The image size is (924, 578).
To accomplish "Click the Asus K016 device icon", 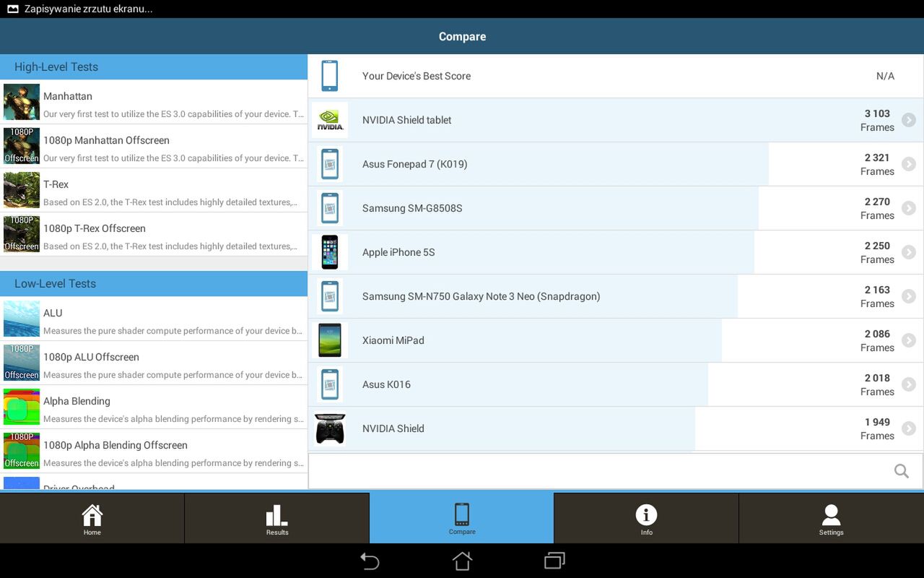I will (330, 384).
